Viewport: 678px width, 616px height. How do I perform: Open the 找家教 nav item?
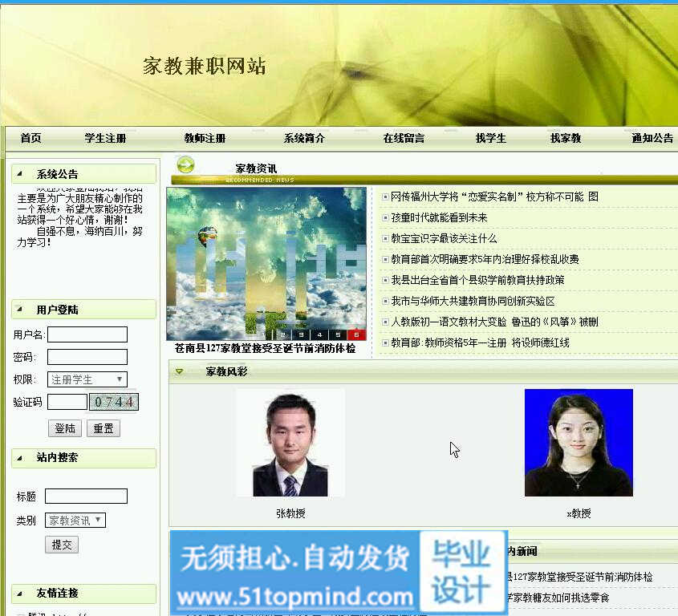click(x=566, y=138)
